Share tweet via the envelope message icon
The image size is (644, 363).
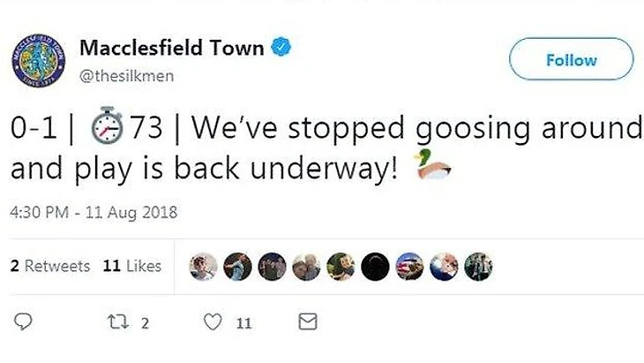pos(308,321)
